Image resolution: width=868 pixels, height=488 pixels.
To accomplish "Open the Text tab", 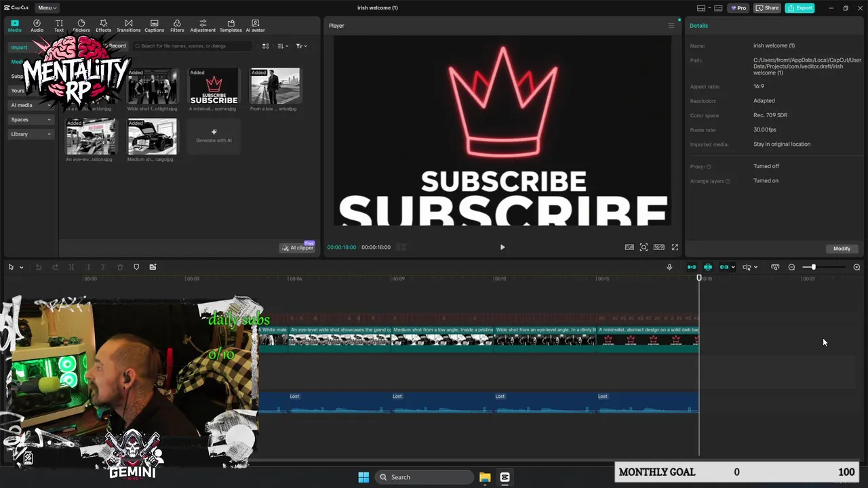I will point(59,26).
